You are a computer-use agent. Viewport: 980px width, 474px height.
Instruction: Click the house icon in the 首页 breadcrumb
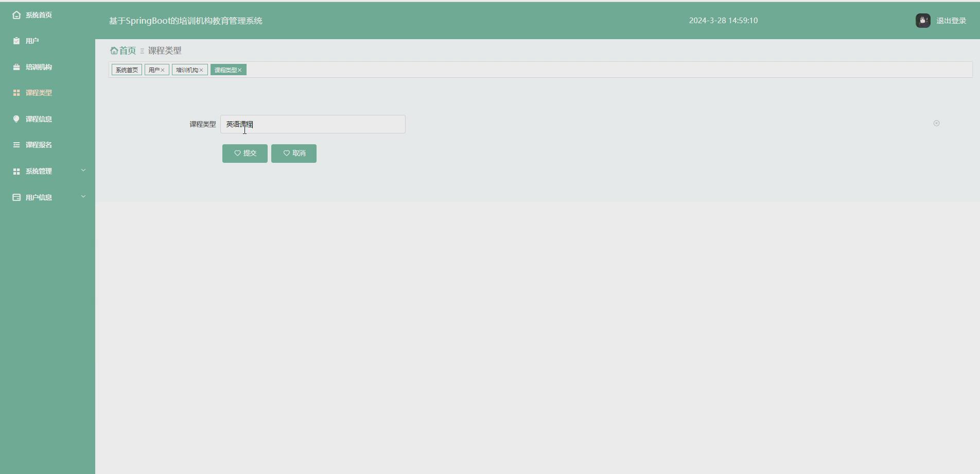coord(113,50)
